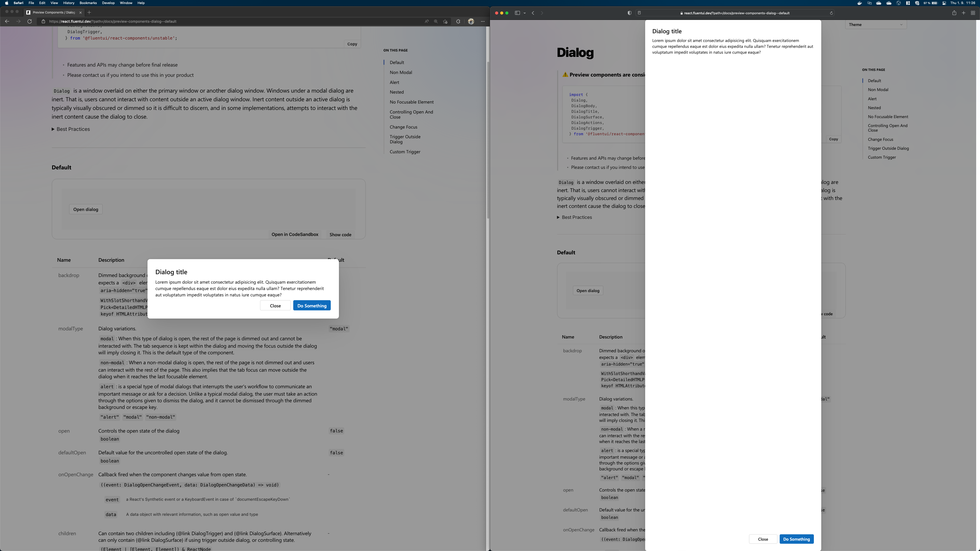
Task: Open the Extensions icon in Edge toolbar
Action: pos(458,22)
